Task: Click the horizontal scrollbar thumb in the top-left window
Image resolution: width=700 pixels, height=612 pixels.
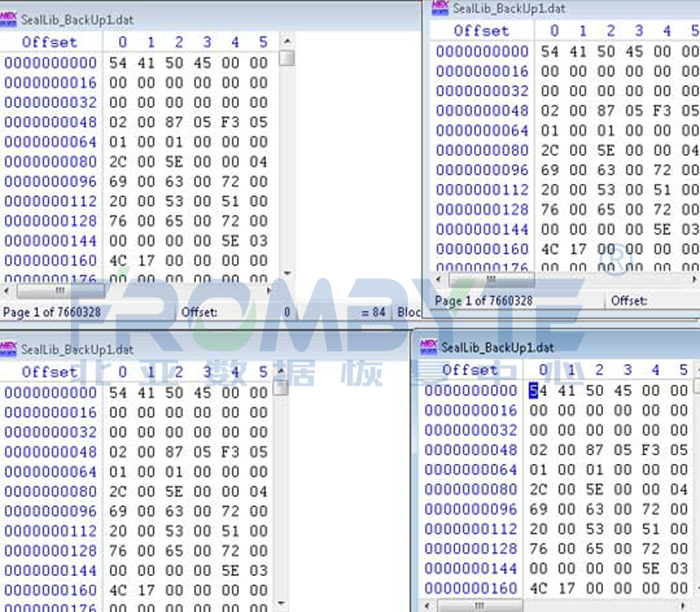Action: (x=59, y=292)
